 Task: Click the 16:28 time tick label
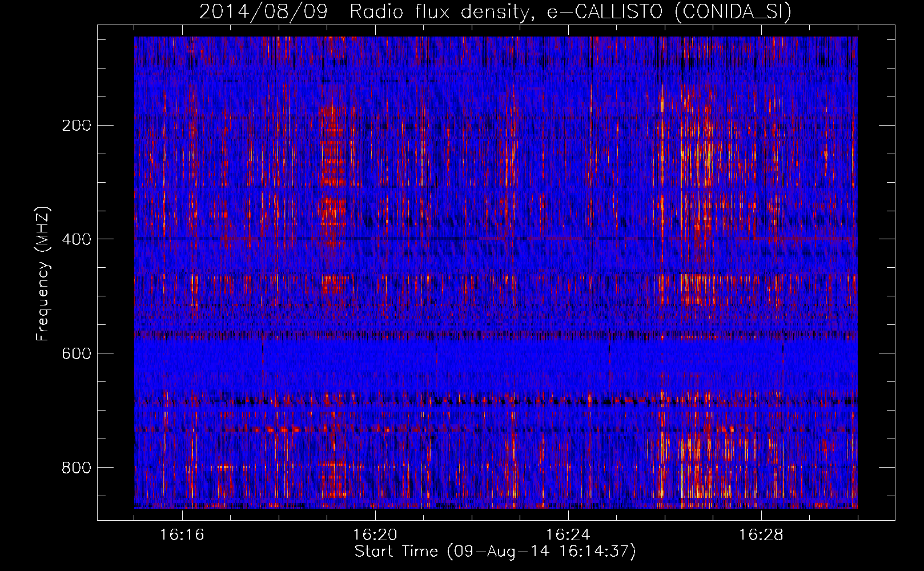pyautogui.click(x=761, y=535)
